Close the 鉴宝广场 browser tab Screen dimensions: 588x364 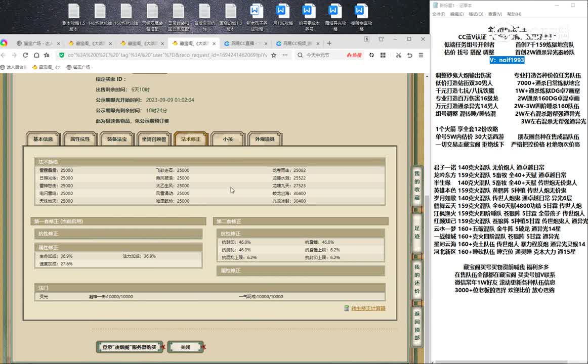[58, 43]
